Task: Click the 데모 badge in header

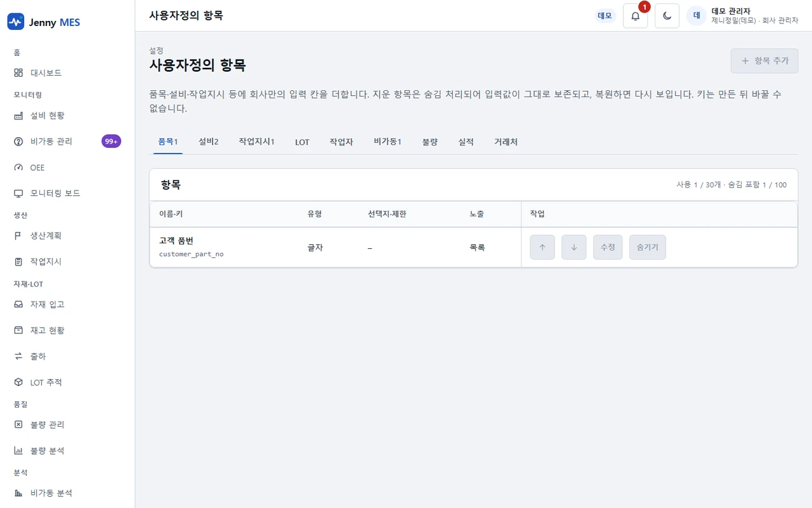Action: click(605, 16)
